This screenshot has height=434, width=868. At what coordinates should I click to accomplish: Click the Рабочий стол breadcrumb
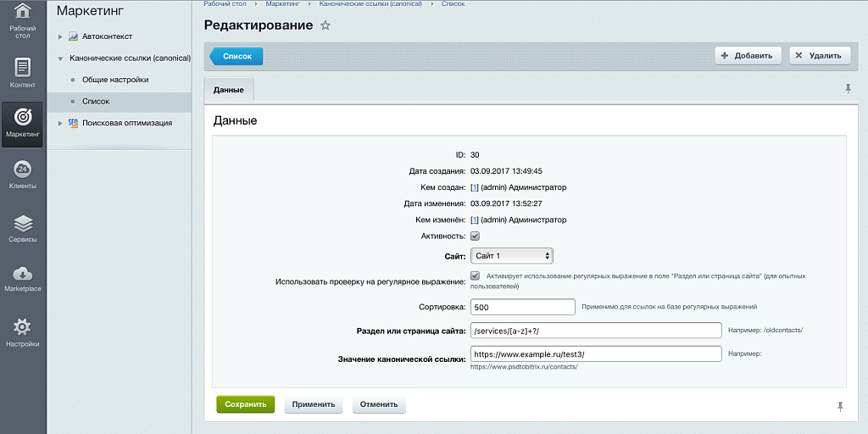(x=225, y=4)
